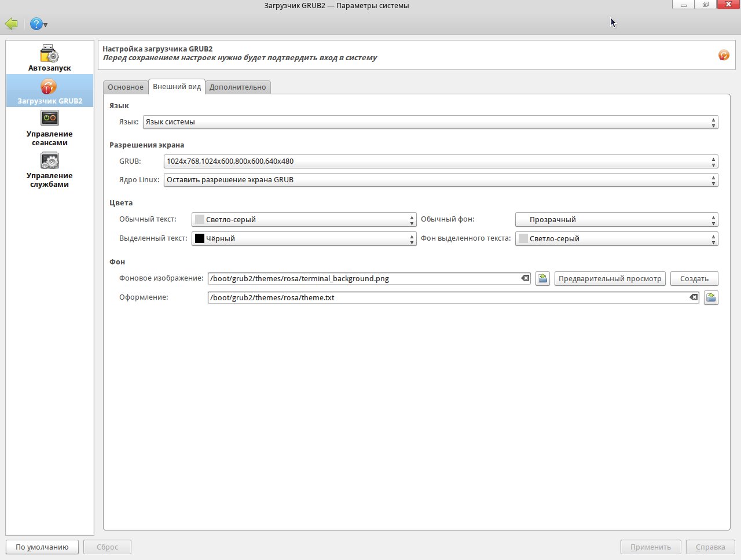Click the black Выделенный текст color swatch
Viewport: 741px width, 560px height.
[200, 238]
